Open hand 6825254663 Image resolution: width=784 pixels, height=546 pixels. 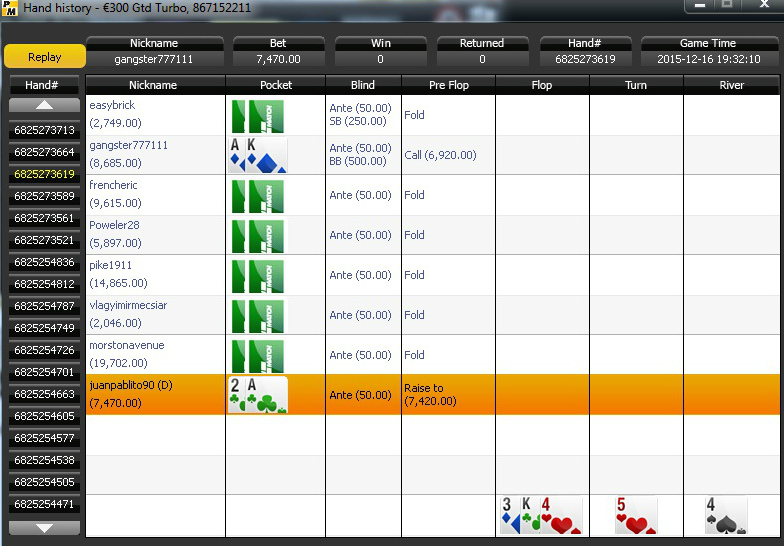44,394
